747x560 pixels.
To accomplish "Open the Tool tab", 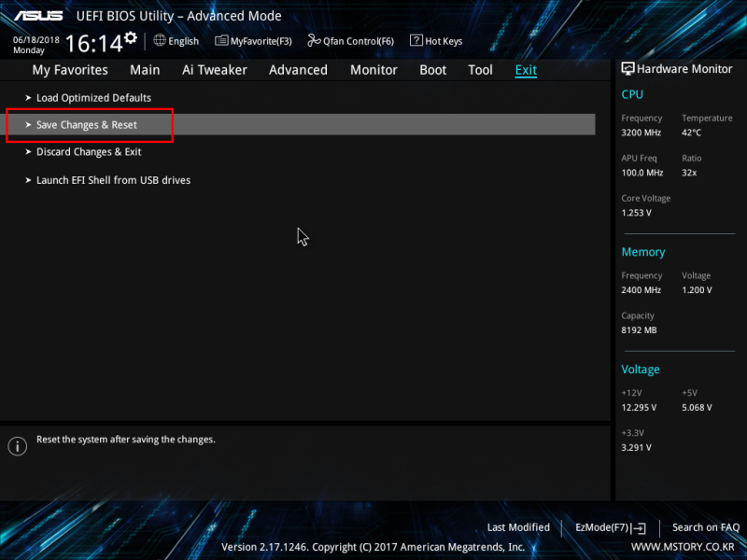I will [480, 70].
